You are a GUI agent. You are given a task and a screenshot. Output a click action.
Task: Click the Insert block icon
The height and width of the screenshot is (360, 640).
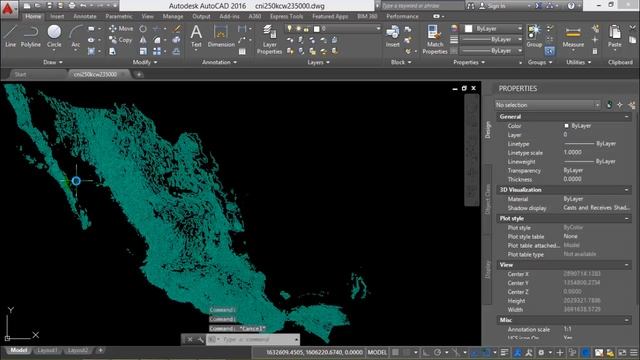[393, 36]
